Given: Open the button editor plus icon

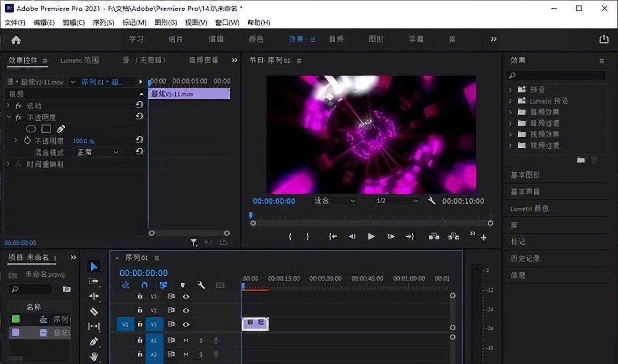Looking at the screenshot, I should click(484, 238).
